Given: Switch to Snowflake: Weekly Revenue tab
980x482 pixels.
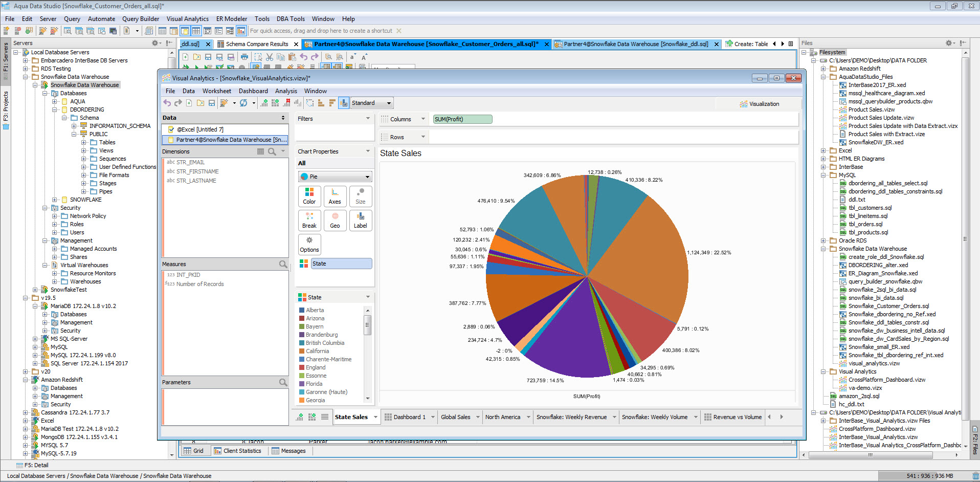Looking at the screenshot, I should click(571, 417).
